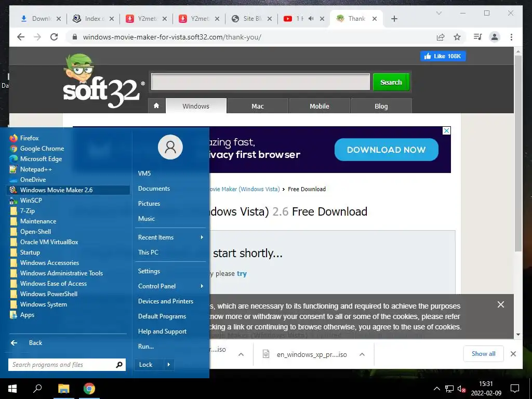Click the page vertical scrollbar thumb

(x=518, y=153)
